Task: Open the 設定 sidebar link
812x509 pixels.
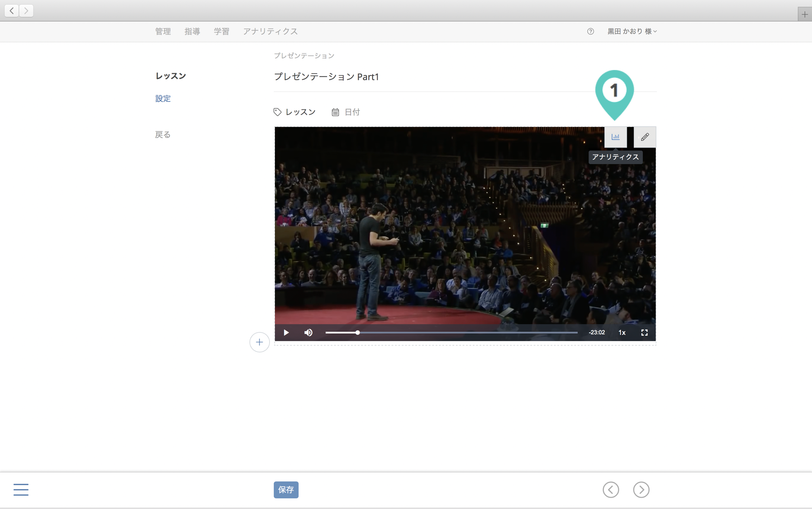Action: coord(163,98)
